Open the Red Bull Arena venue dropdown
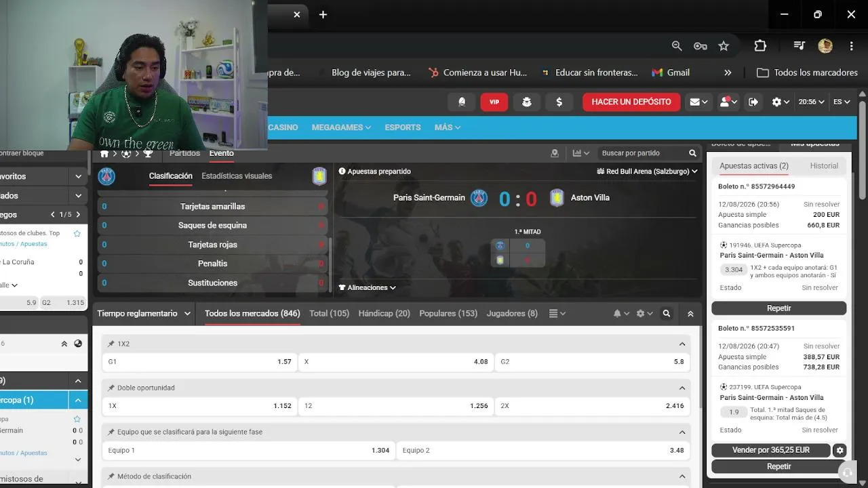The width and height of the screenshot is (868, 488). tap(647, 171)
